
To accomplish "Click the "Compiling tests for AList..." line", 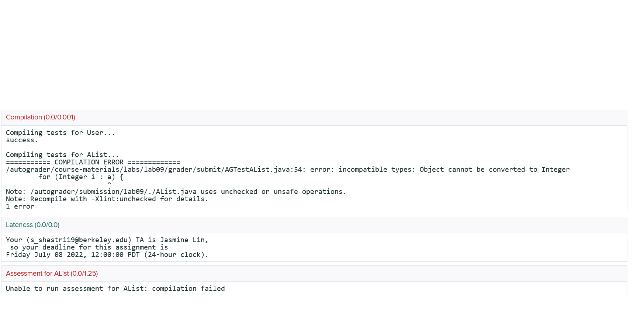I will coord(62,155).
